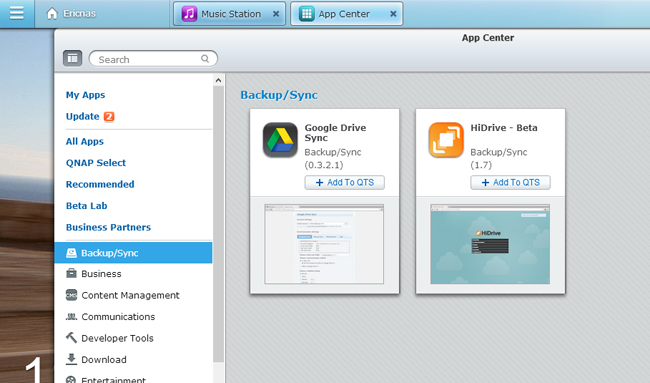Go to the Ericnas home desktop
Screen dimensions: 650x383
[x=71, y=14]
